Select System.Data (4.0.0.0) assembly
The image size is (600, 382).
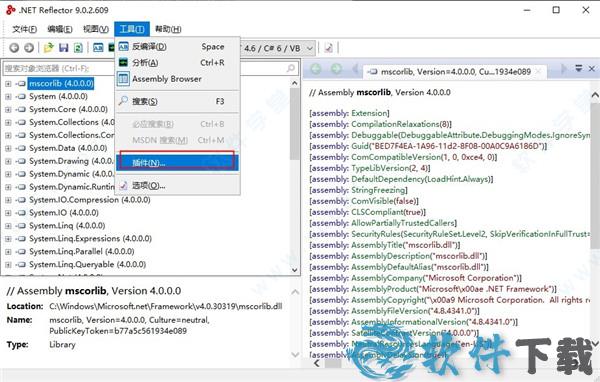click(x=68, y=148)
